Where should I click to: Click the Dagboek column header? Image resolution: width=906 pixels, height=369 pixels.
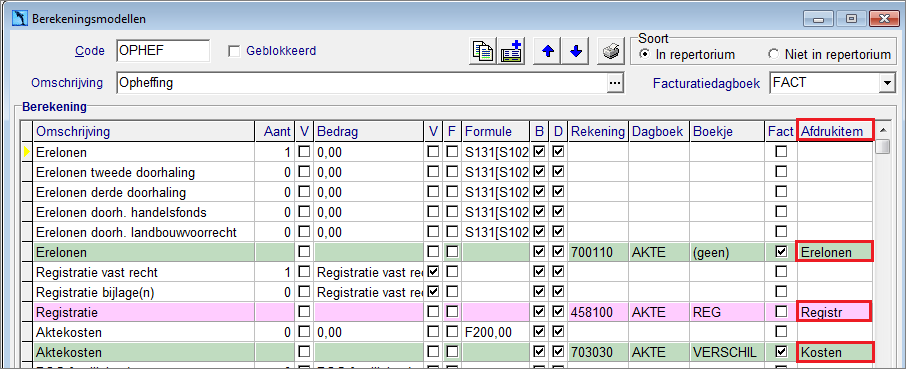pos(659,132)
